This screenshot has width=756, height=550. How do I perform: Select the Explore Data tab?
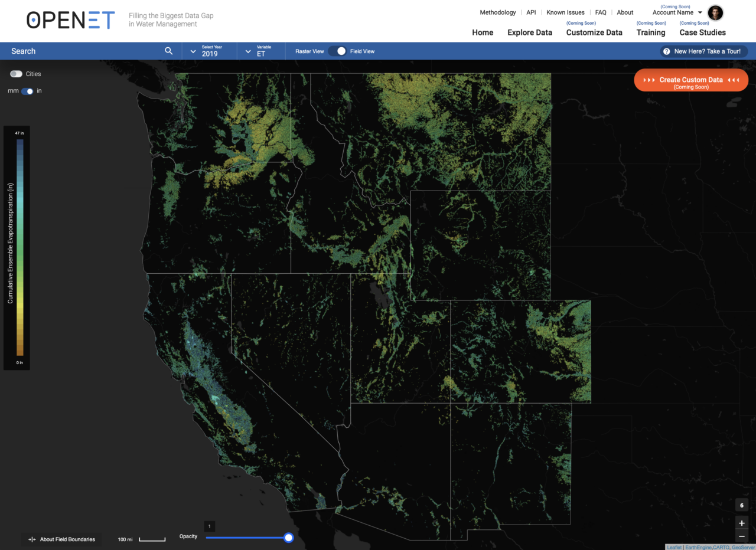[529, 32]
